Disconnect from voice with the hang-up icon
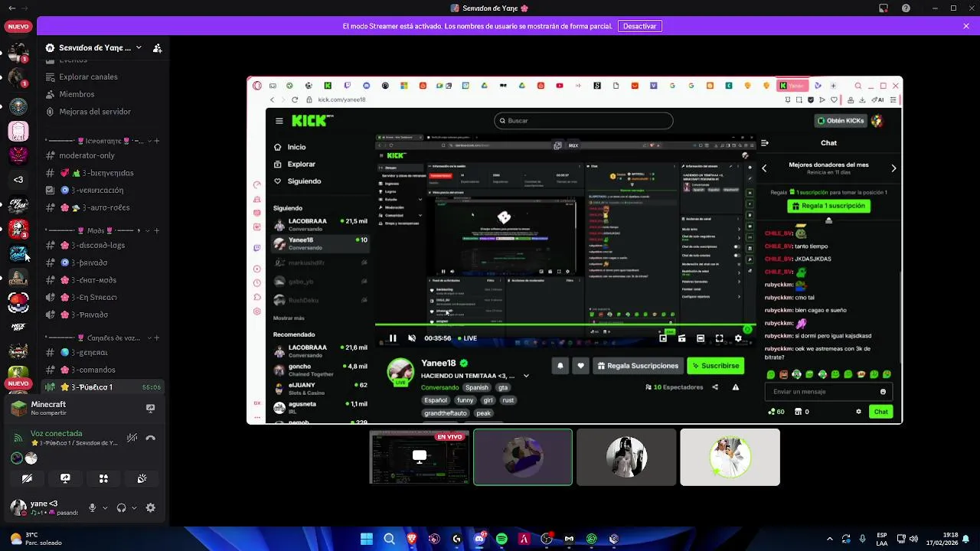Screen dimensions: 980x551 click(x=151, y=438)
